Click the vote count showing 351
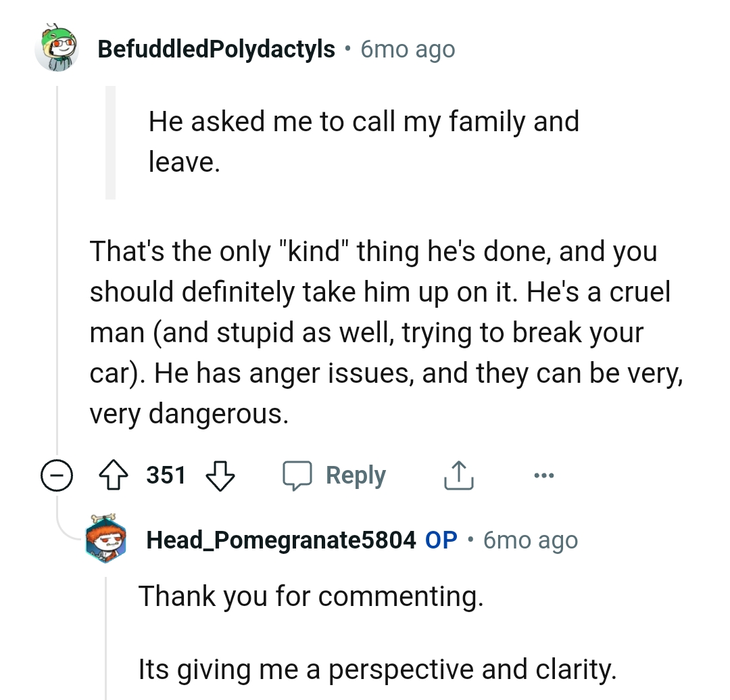 (x=167, y=475)
